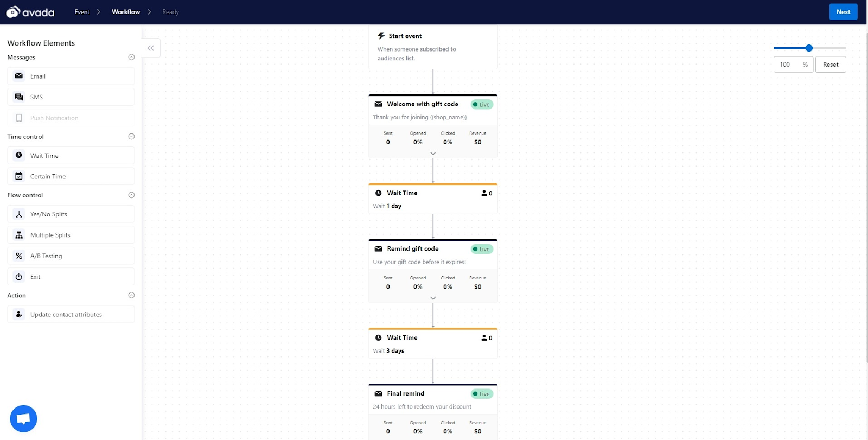Collapse the Messages section
The image size is (868, 440).
(131, 57)
